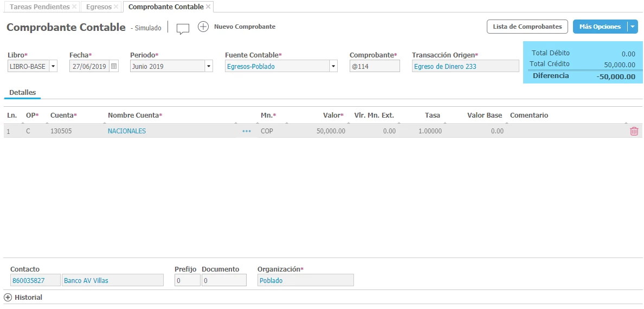Open the Fecha calendar picker icon
The height and width of the screenshot is (309, 644).
[114, 66]
